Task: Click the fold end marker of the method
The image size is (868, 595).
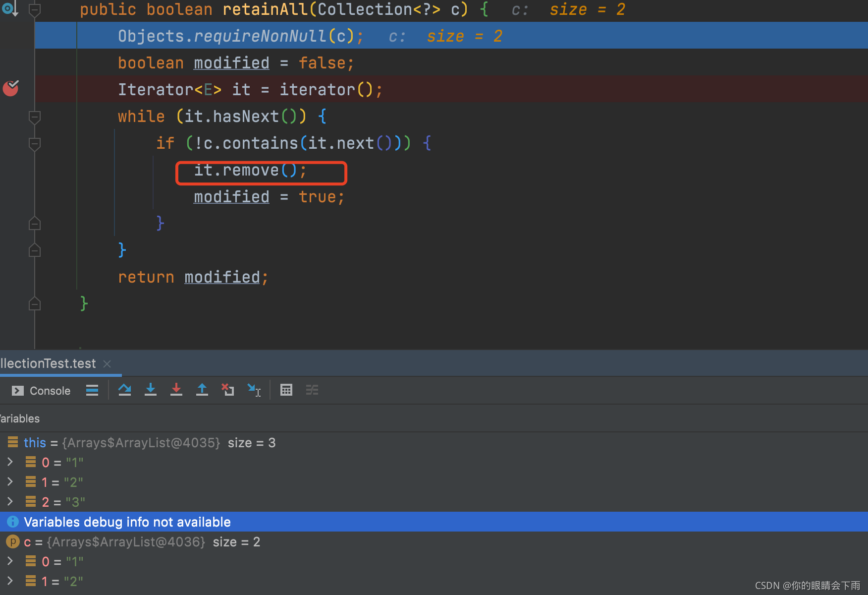Action: (x=35, y=303)
